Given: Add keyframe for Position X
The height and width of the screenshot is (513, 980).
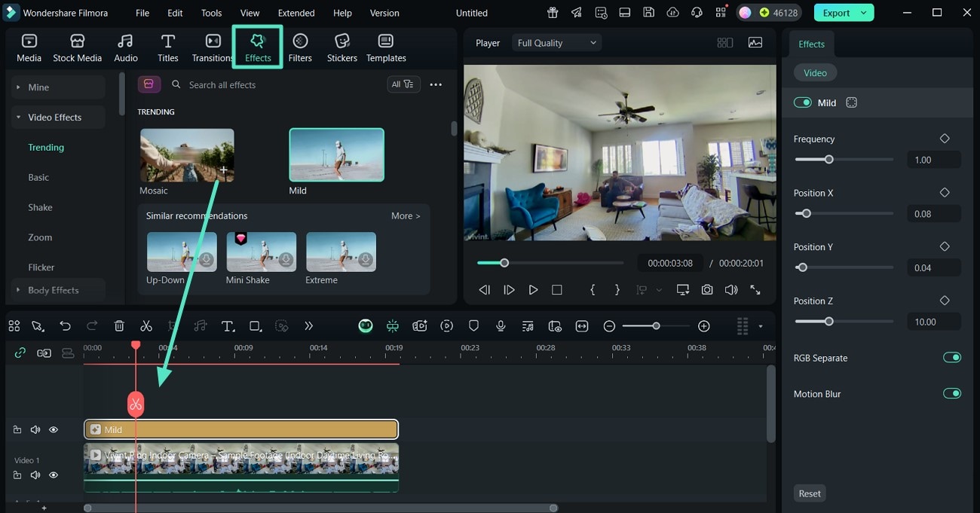Looking at the screenshot, I should 945,193.
